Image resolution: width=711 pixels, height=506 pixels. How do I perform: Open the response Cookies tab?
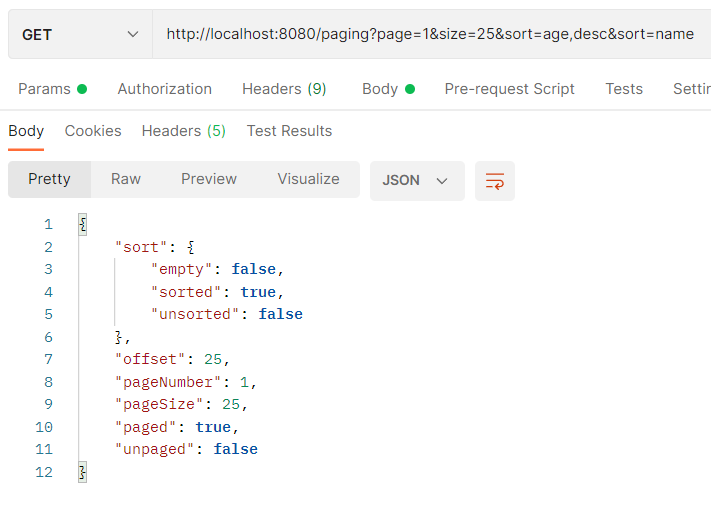(x=93, y=131)
